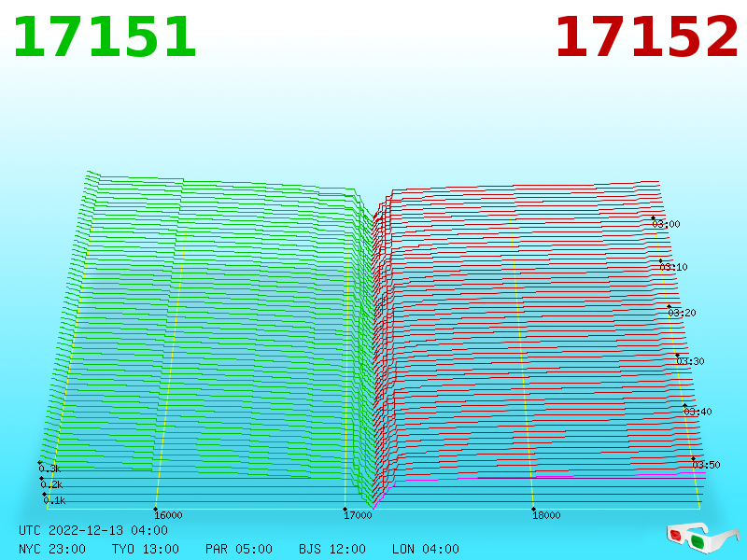Screen dimensions: 747x560
Task: Click the TYO 13:00 time
Action: coord(146,549)
